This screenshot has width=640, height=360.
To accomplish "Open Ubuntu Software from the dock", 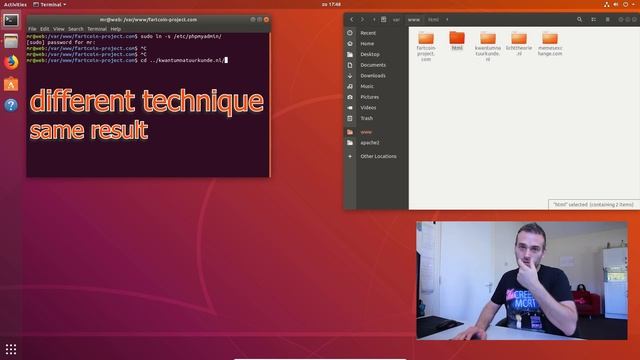I will tap(11, 84).
